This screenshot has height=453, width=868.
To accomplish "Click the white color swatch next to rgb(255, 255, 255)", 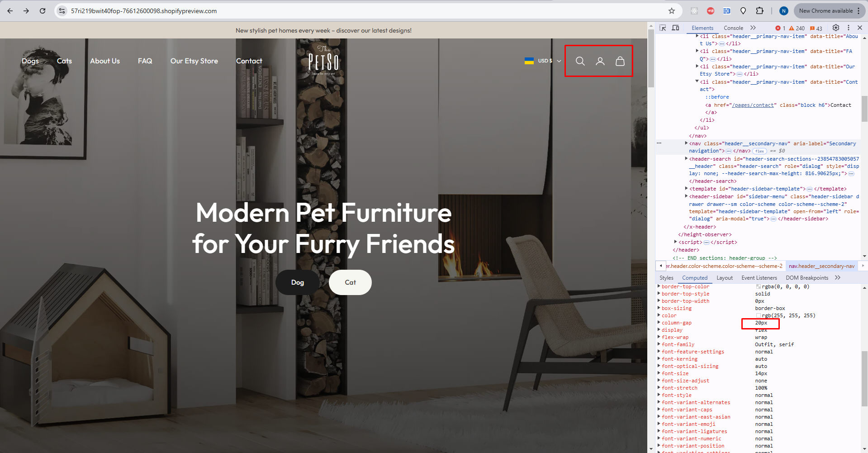I will pos(759,315).
